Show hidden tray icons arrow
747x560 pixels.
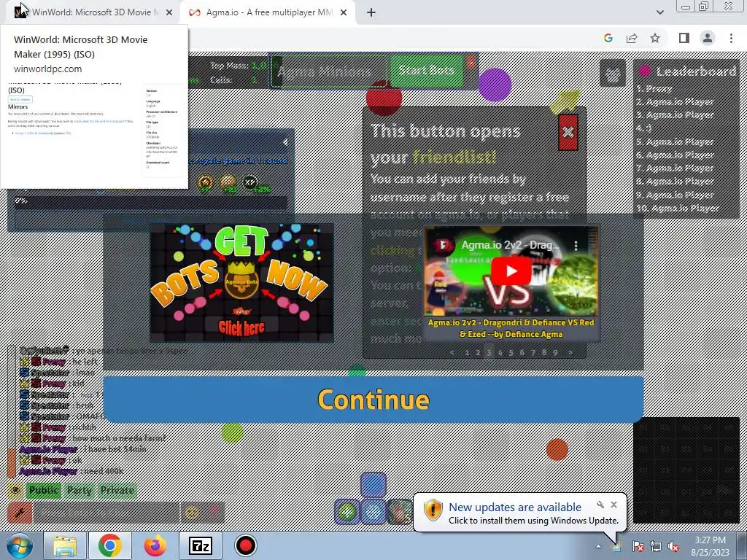tap(598, 546)
